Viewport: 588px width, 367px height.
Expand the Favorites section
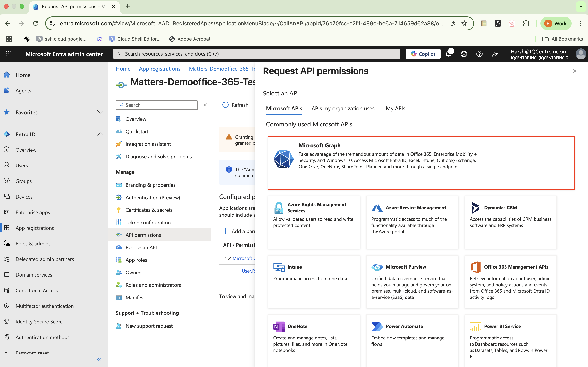100,112
